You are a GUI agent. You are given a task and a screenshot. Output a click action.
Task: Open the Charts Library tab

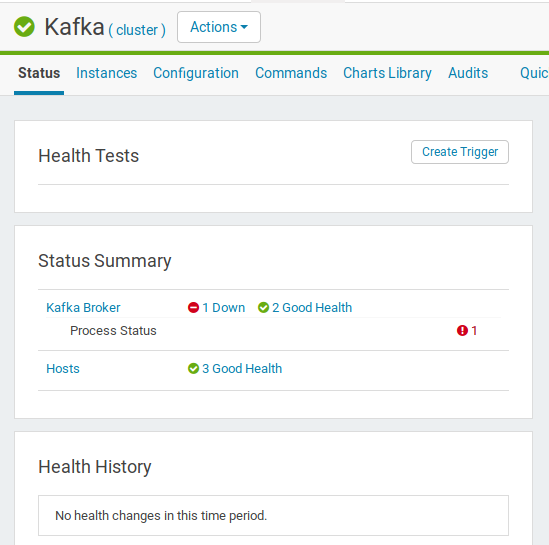point(387,73)
